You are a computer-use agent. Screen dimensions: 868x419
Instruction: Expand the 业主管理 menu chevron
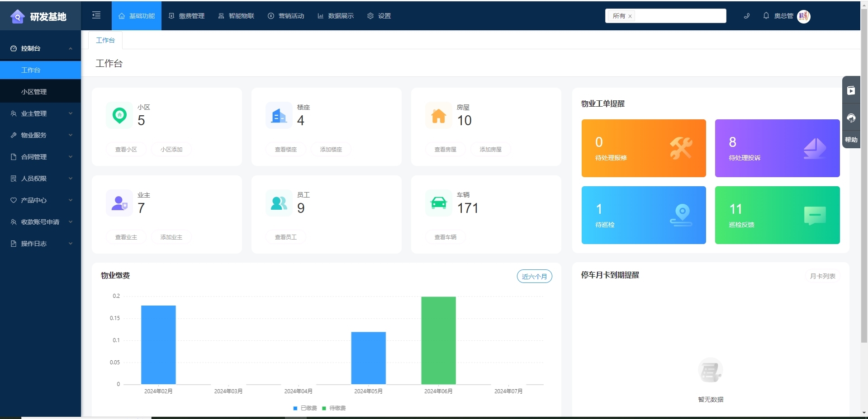(71, 113)
